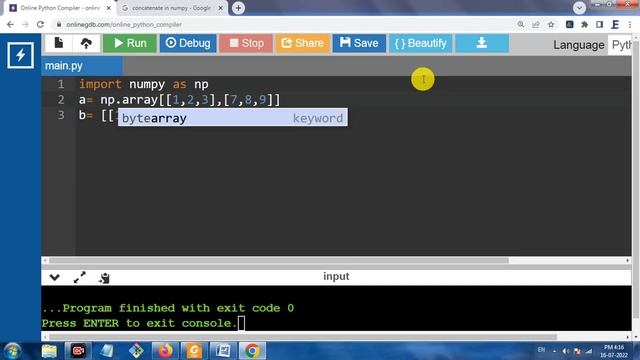
Task: Beautify the source code
Action: (420, 43)
